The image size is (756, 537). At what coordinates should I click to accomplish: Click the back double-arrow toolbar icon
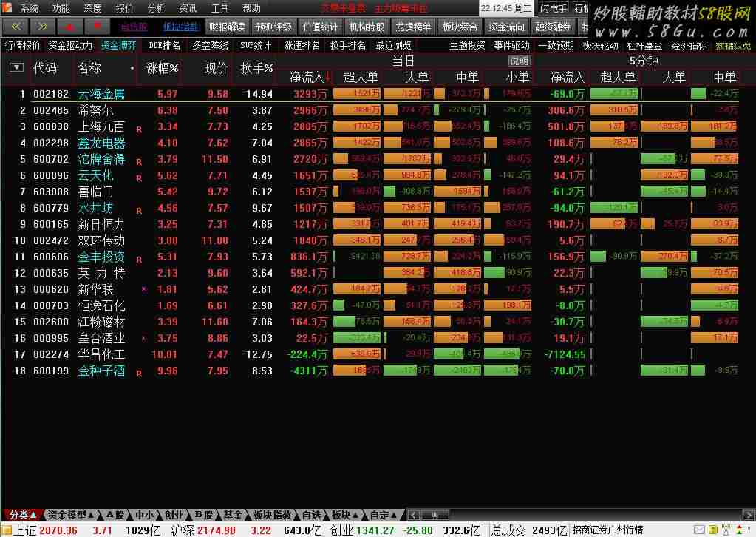coord(16,27)
